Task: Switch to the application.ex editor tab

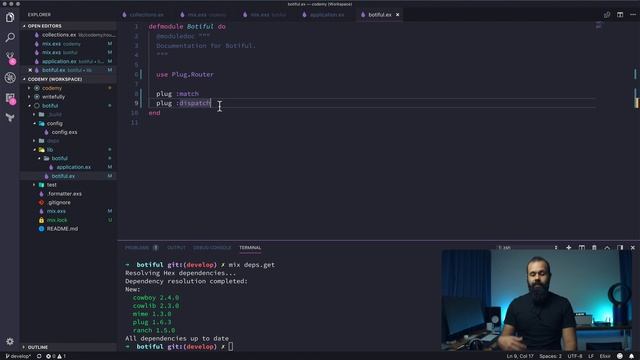Action: [x=327, y=15]
